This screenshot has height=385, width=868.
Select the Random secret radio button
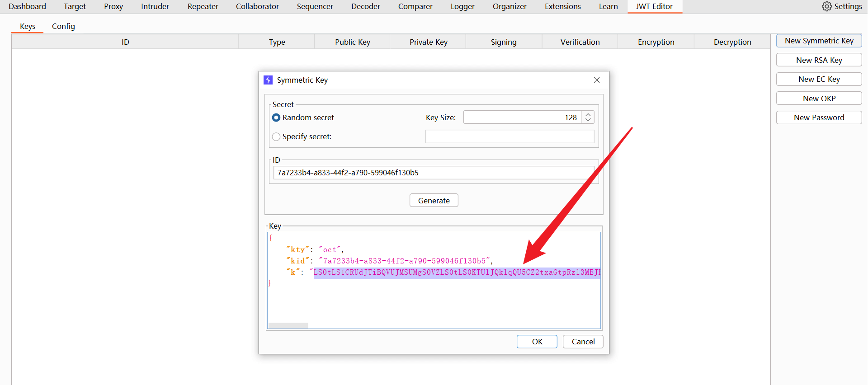point(276,117)
